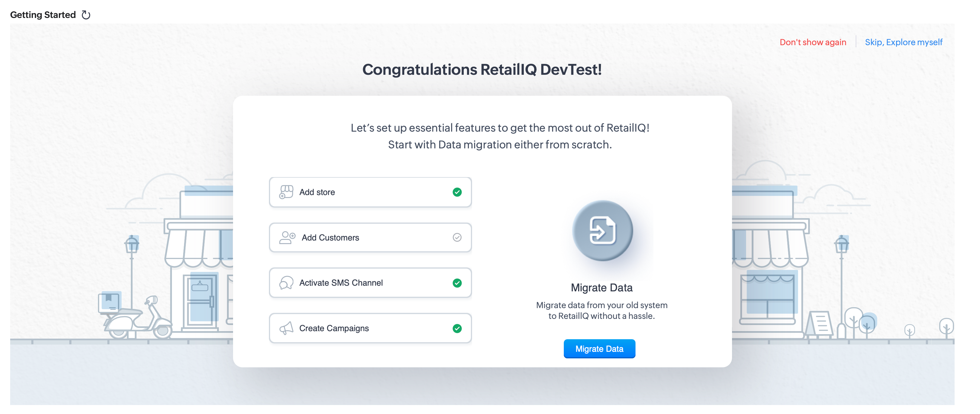
Task: Click the refresh icon beside Getting Started
Action: click(86, 15)
